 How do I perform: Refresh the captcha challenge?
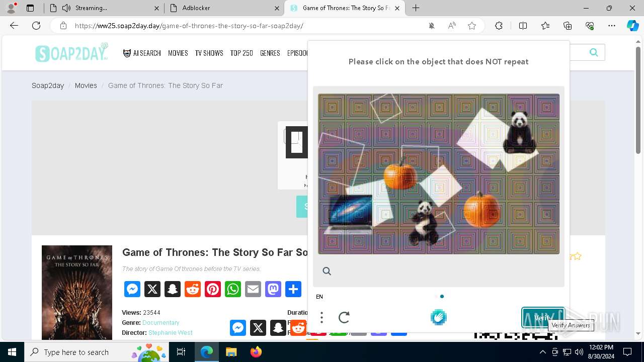[x=344, y=317]
